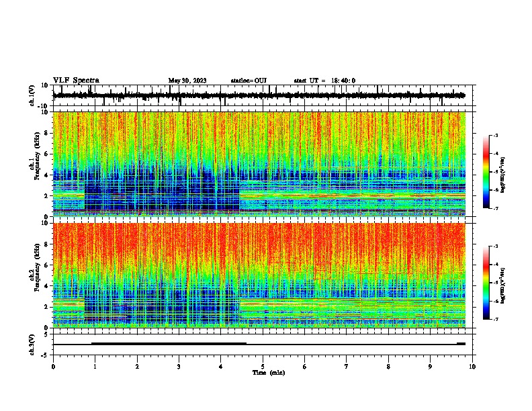Click the "VLF Spectra" title text

pyautogui.click(x=76, y=81)
